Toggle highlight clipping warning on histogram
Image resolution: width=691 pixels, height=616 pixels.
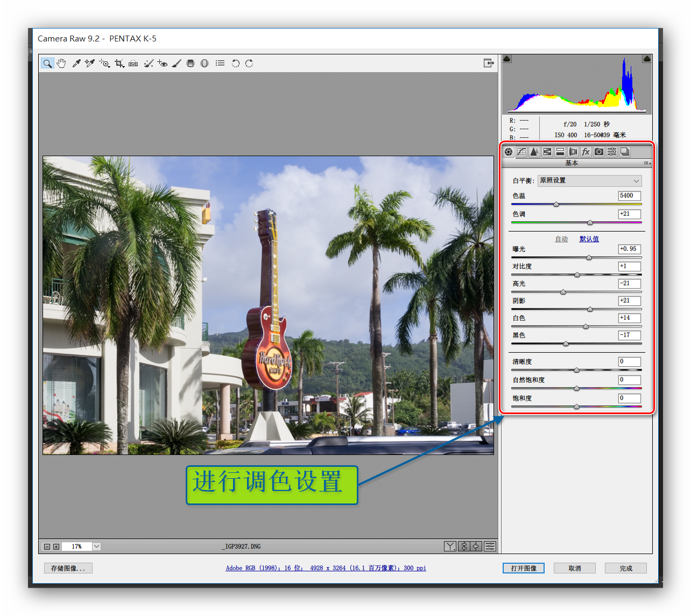(x=647, y=58)
